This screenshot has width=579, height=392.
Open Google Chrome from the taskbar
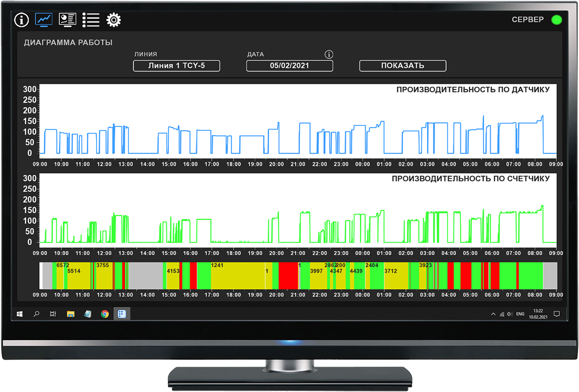tap(104, 314)
